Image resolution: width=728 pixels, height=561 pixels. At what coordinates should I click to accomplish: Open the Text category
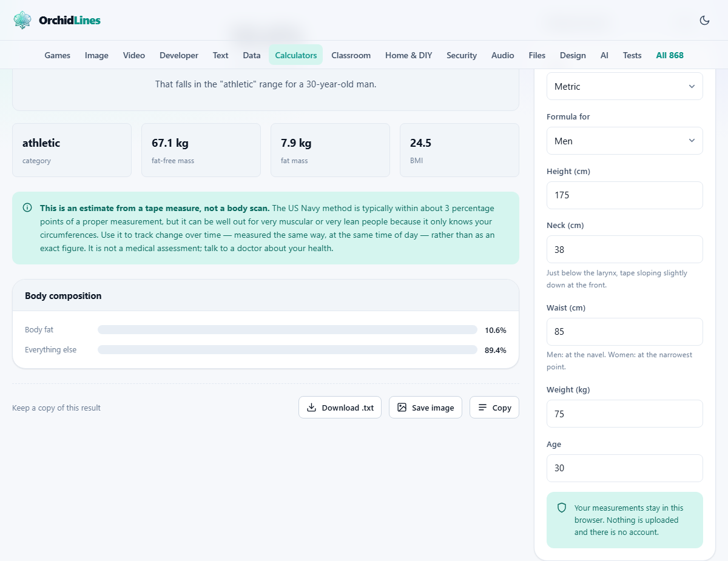(x=221, y=55)
